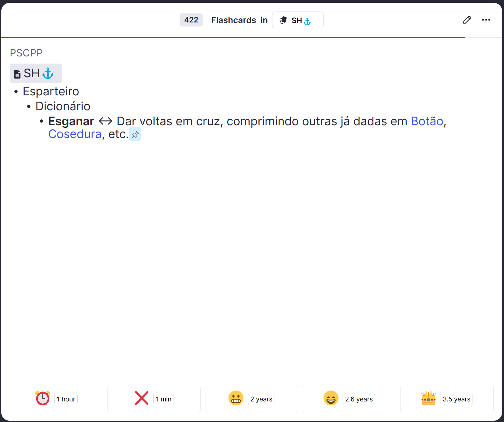Click the alarm clock icon for 1 hour rating
The image size is (504, 422).
pyautogui.click(x=43, y=398)
